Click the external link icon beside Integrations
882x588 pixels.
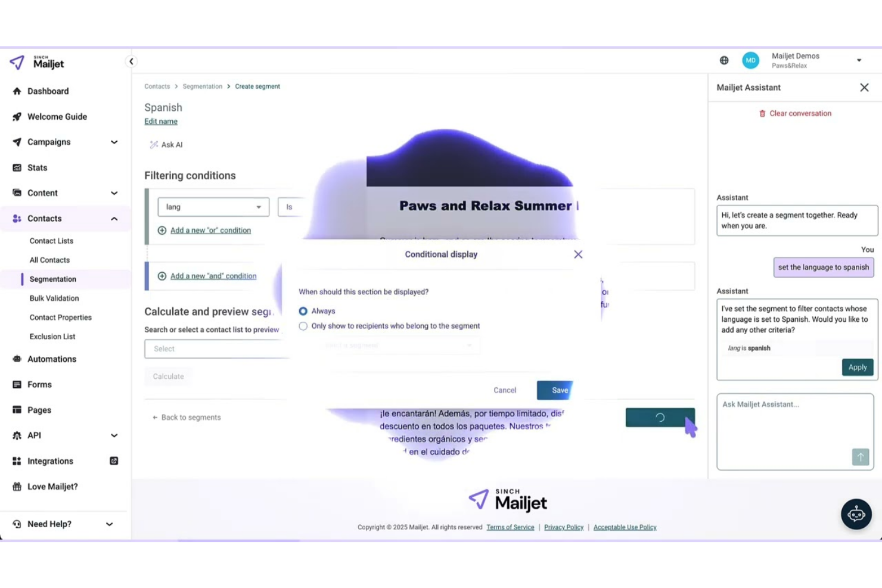coord(113,461)
